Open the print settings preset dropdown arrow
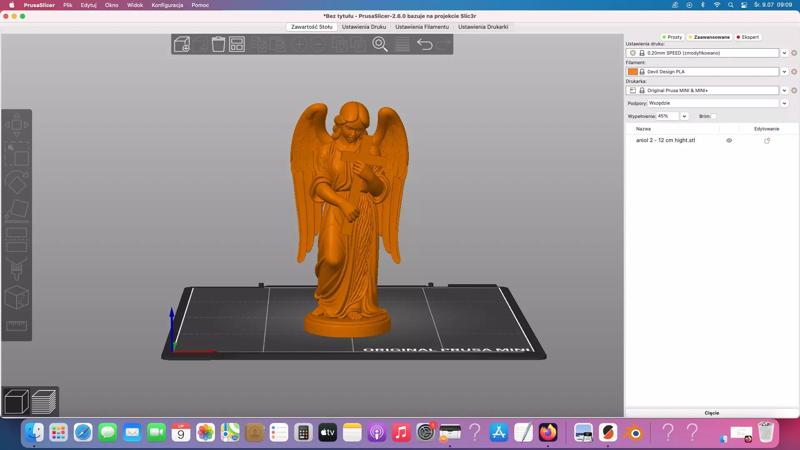The height and width of the screenshot is (450, 800). [x=784, y=53]
